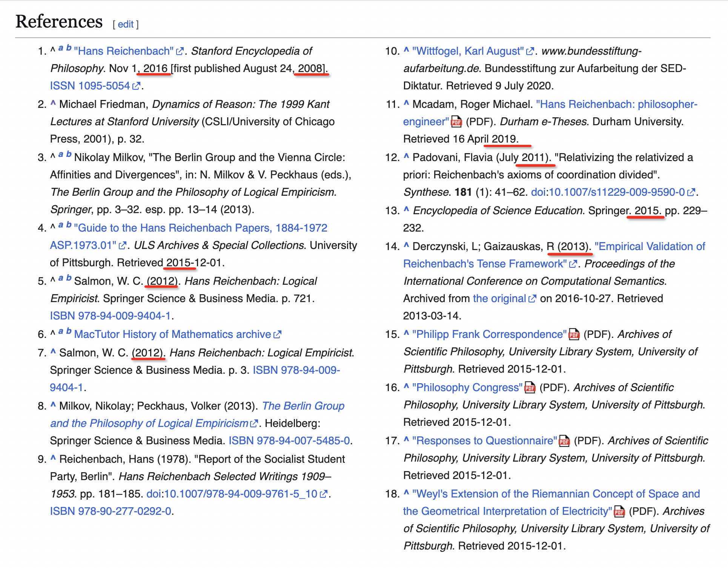Click the caret backlink of reference 9
This screenshot has height=568, width=728.
(x=53, y=458)
